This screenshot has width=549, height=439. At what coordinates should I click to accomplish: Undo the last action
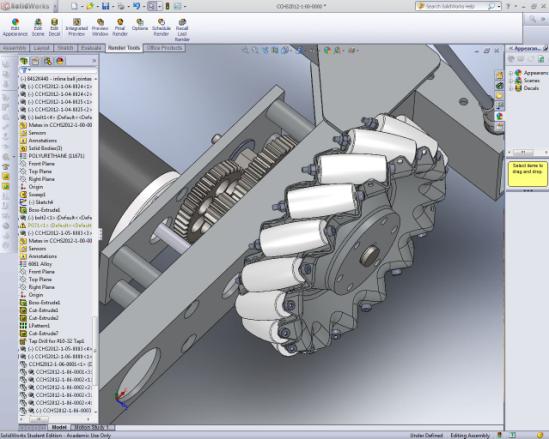[136, 6]
